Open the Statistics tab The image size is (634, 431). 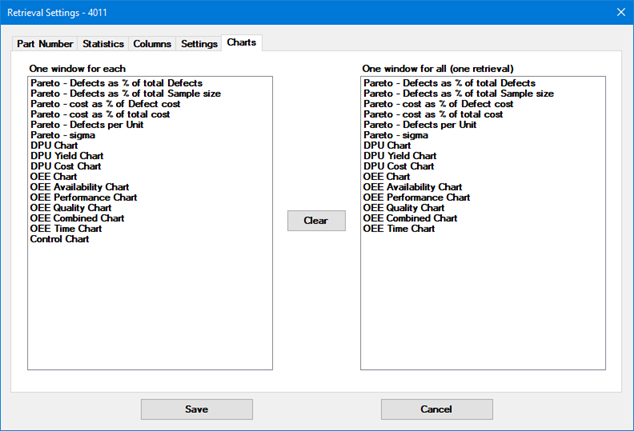103,44
